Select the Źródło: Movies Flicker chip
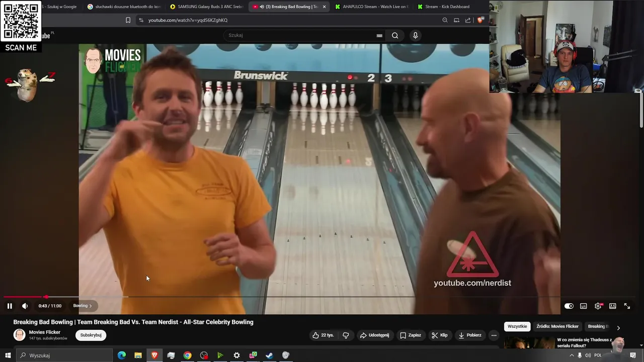644x362 pixels. click(557, 326)
